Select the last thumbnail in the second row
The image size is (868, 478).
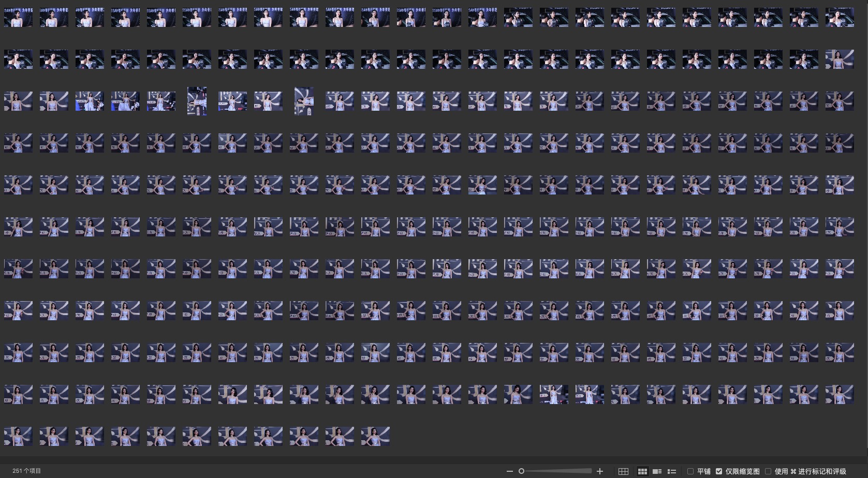click(840, 59)
